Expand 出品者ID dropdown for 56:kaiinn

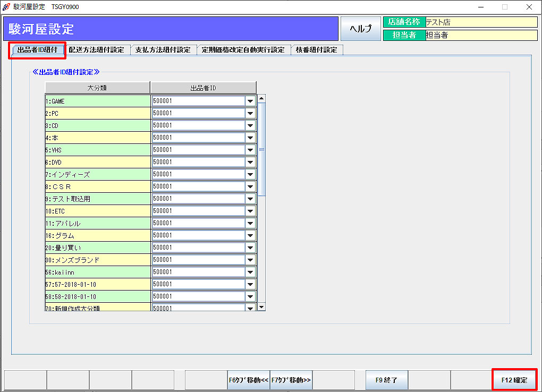(x=250, y=272)
